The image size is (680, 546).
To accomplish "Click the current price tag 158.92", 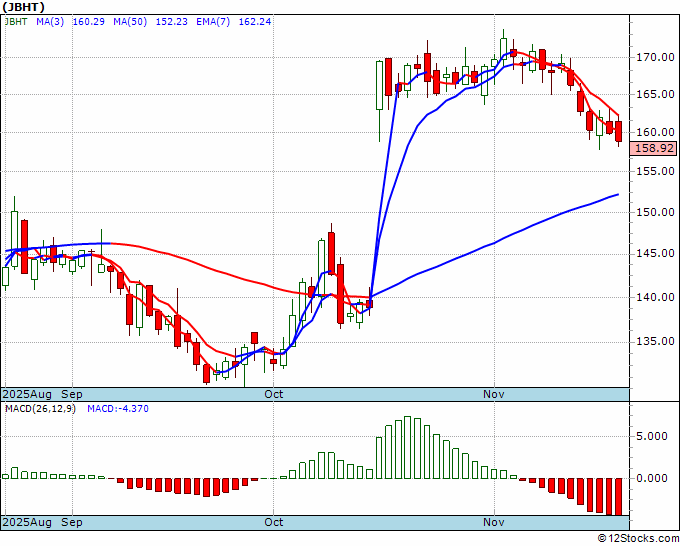I will pos(654,148).
